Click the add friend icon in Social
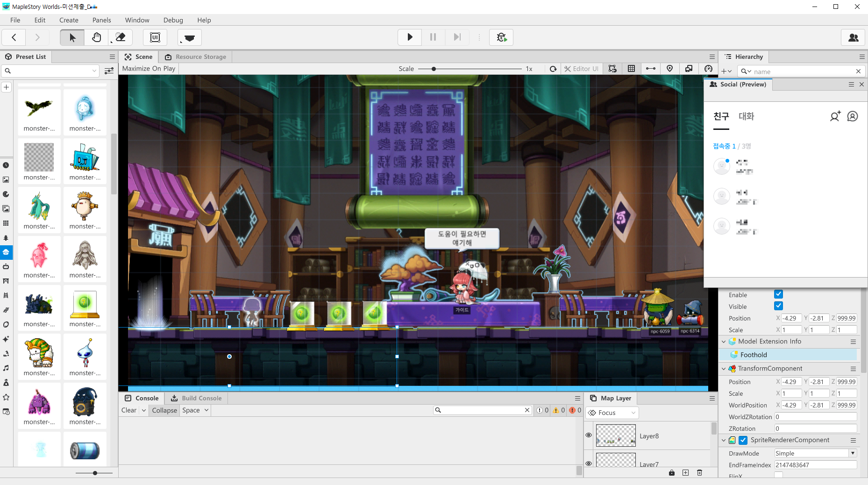The width and height of the screenshot is (868, 485). 835,116
